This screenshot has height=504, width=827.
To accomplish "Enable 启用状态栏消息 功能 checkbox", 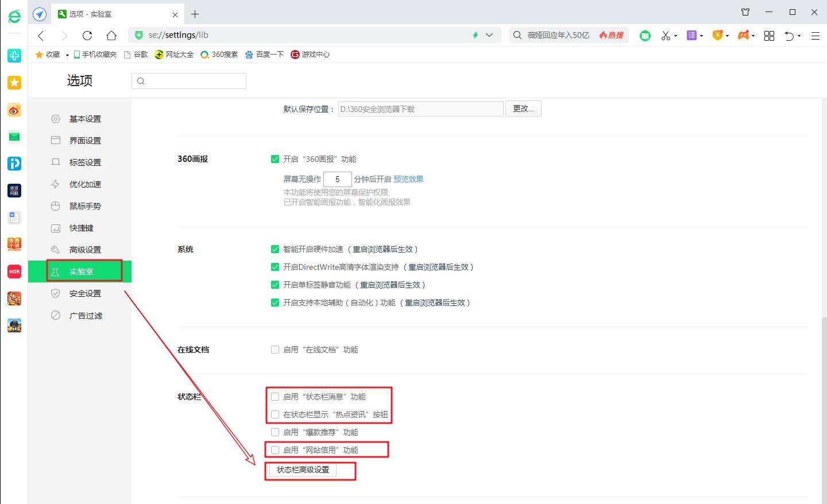I will (275, 396).
